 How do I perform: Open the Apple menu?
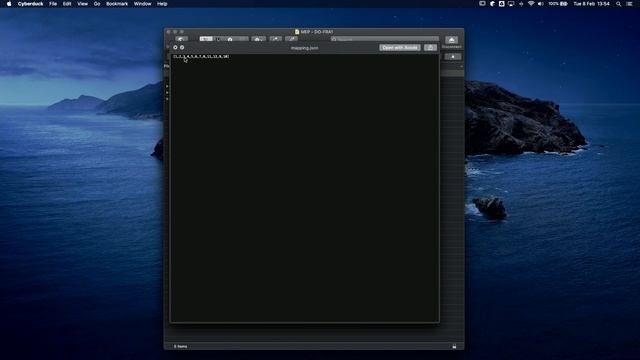point(9,4)
